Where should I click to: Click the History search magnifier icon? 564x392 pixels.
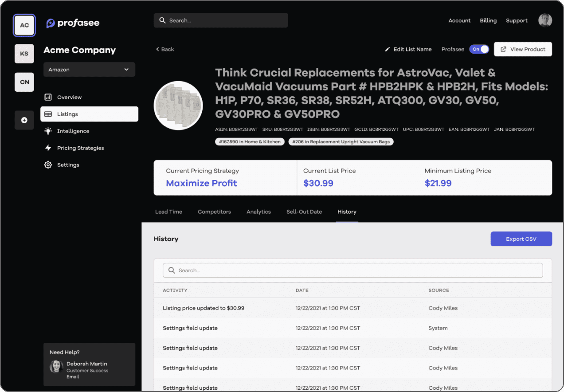[x=172, y=270]
